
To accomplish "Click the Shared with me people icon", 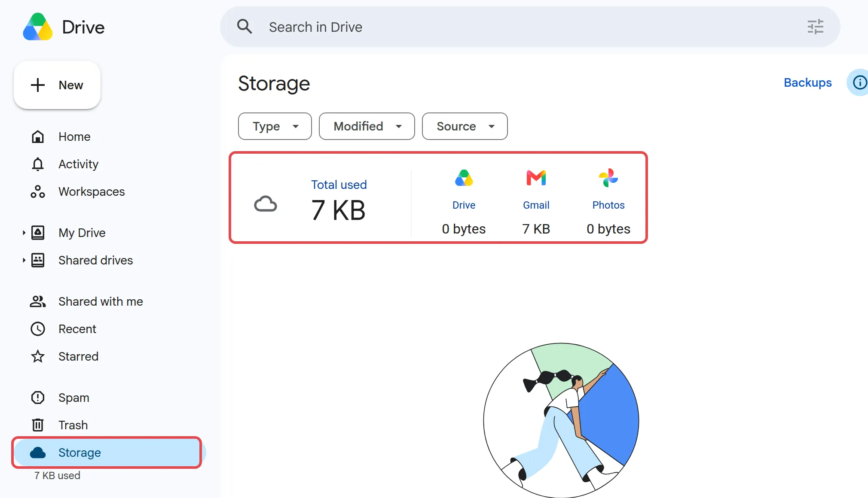I will tap(38, 301).
